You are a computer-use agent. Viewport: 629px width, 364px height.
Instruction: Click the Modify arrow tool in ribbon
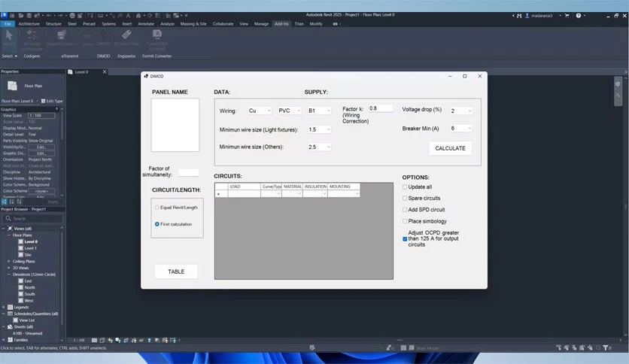point(9,36)
